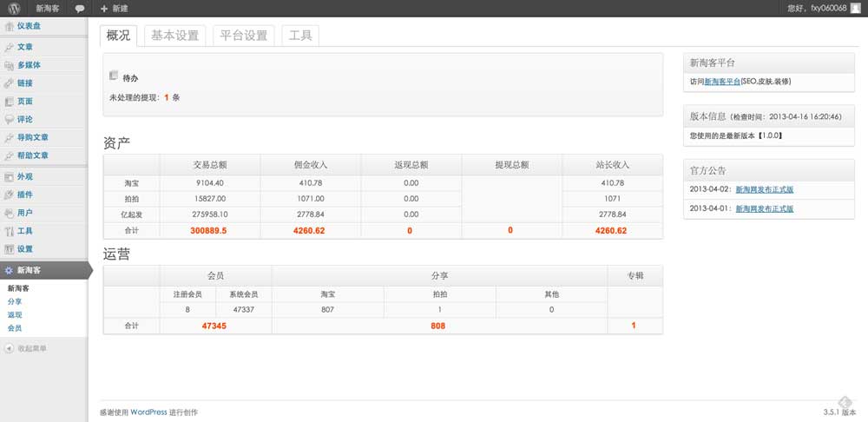Click the 帮助文章 pin icon
868x422 pixels.
click(x=9, y=155)
